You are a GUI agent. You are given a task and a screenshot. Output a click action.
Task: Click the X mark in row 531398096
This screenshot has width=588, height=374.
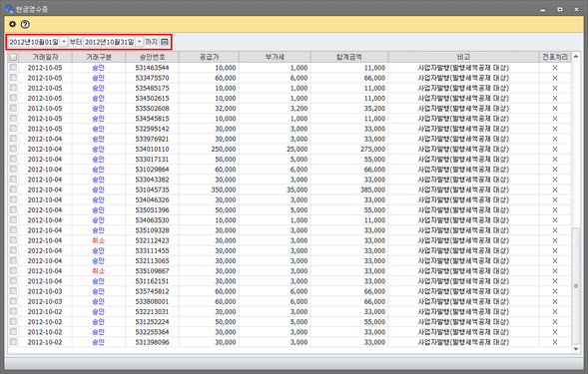[x=555, y=342]
